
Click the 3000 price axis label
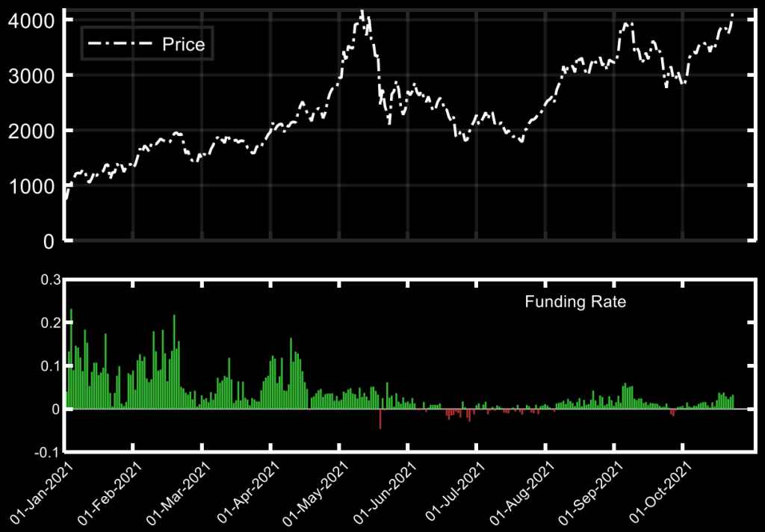pos(30,75)
